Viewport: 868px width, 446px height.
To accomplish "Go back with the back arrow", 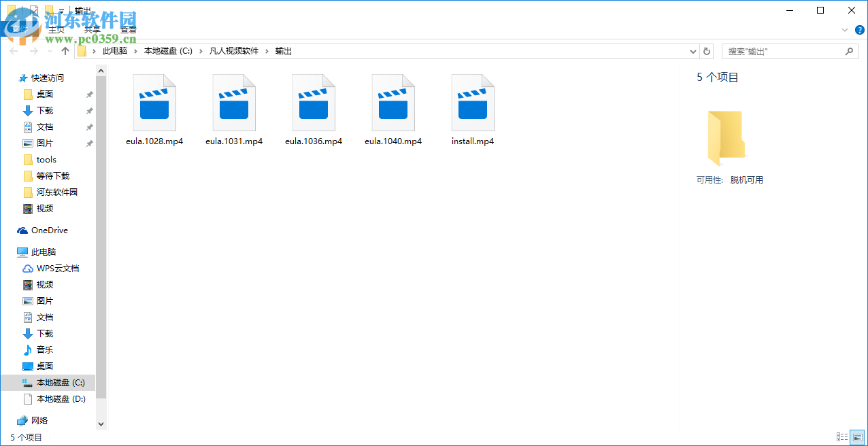I will click(14, 51).
